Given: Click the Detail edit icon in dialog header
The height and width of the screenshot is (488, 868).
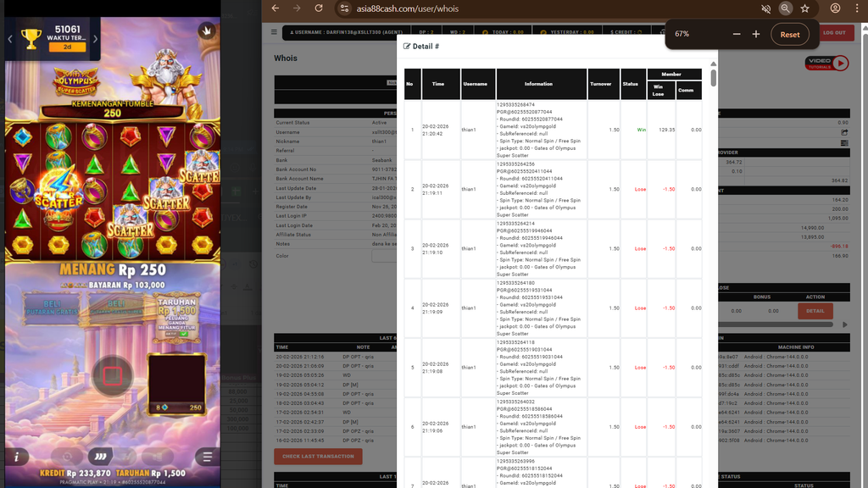Looking at the screenshot, I should 407,47.
